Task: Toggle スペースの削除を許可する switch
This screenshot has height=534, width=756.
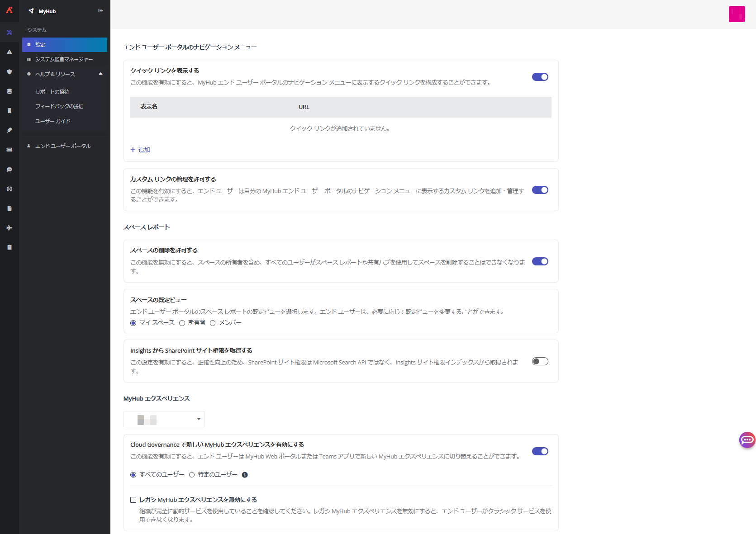Action: (540, 261)
